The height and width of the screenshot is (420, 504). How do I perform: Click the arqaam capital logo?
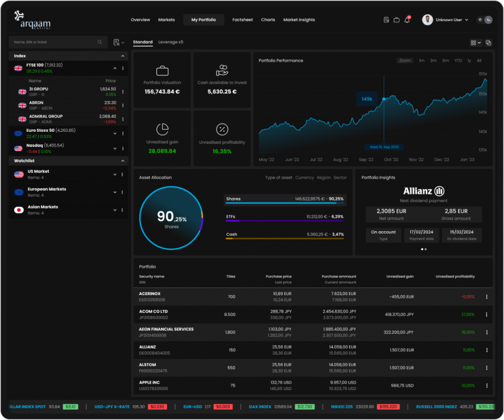point(32,20)
